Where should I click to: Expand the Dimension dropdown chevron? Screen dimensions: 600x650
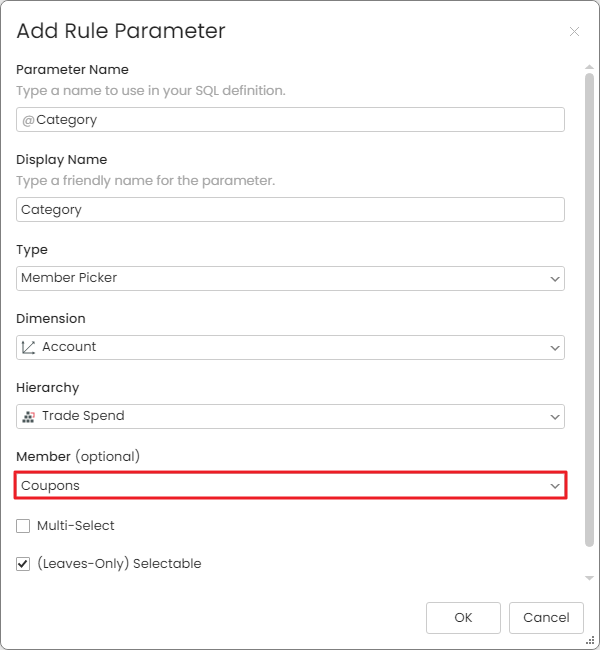tap(555, 348)
